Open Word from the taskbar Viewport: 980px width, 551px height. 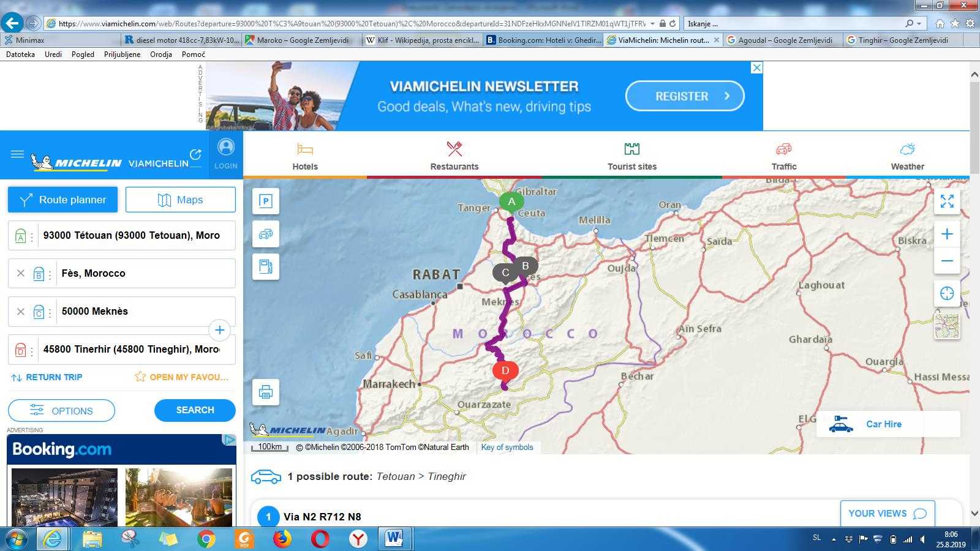(394, 539)
